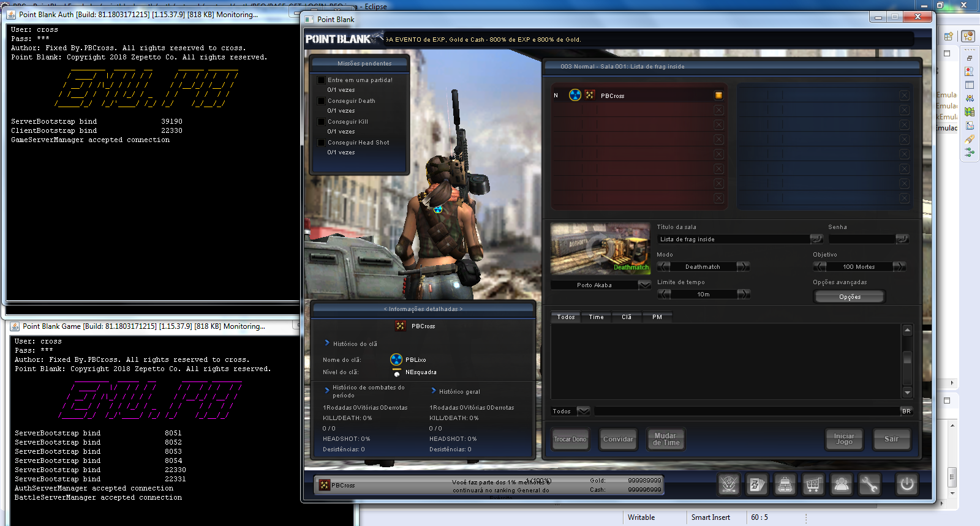Select the PM chat tab
This screenshot has width=980, height=526.
point(657,317)
